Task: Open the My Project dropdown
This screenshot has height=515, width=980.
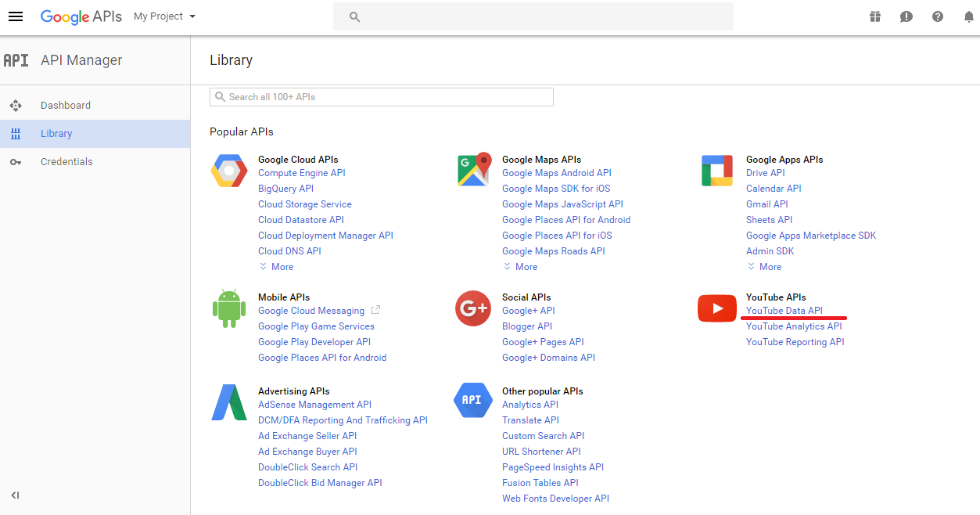Action: pos(164,16)
